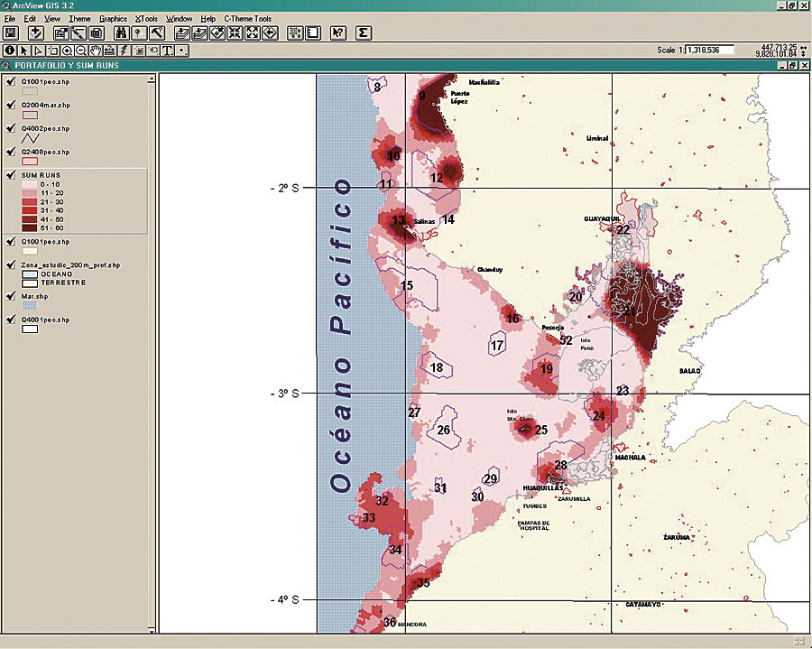Select the Text tool
Screen dimensions: 812x649
tap(168, 51)
